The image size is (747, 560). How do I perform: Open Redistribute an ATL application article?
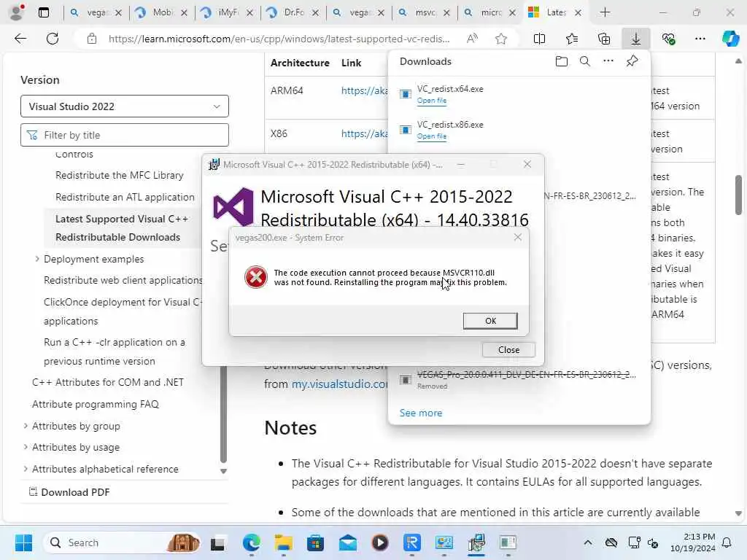point(125,197)
